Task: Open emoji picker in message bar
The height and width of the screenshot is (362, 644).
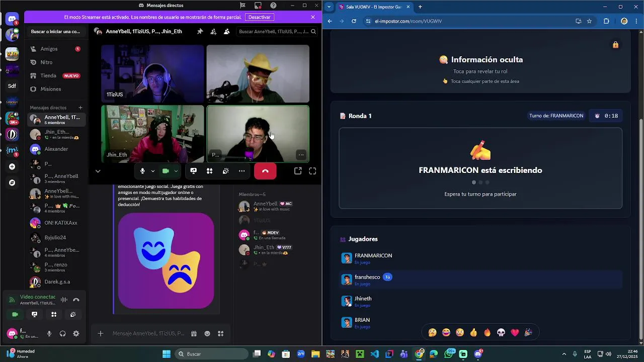Action: pos(207,333)
